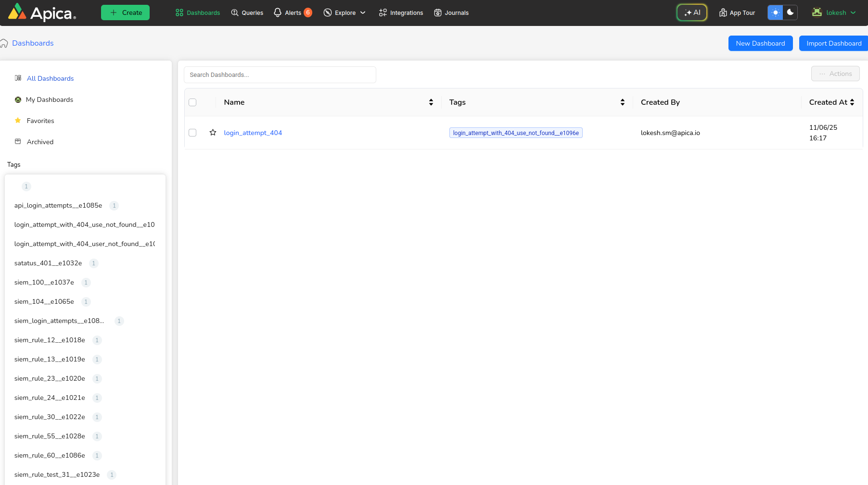Open Integrations from the top bar
The image size is (868, 485).
click(x=401, y=12)
